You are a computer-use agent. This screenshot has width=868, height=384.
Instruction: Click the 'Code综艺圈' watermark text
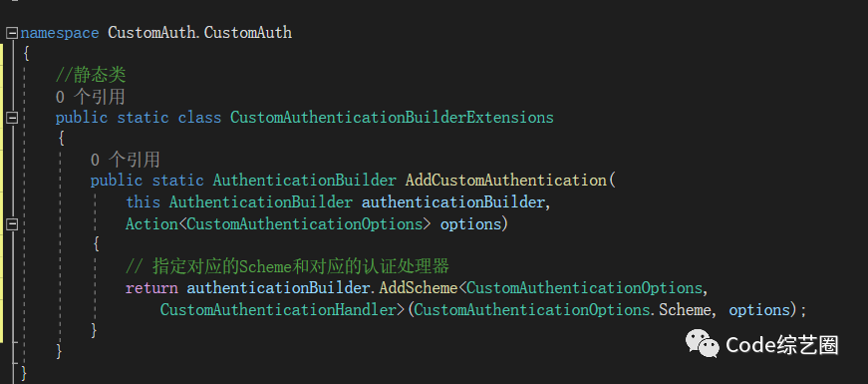[782, 345]
